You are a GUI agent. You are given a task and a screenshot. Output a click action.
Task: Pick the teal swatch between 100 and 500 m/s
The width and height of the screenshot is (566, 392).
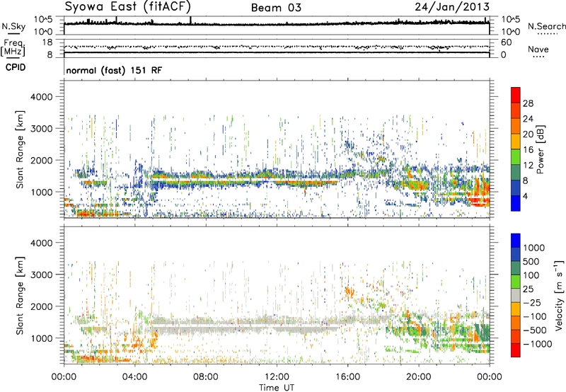516,268
